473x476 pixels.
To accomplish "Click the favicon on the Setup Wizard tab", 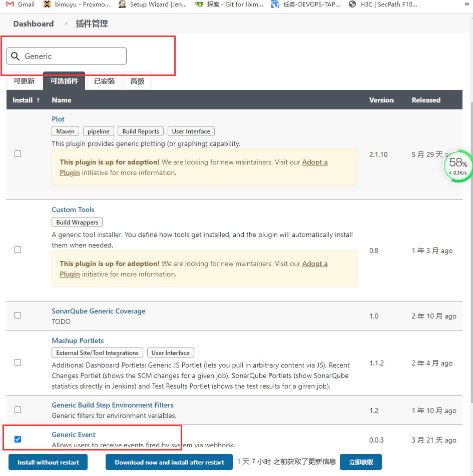I will [x=121, y=5].
